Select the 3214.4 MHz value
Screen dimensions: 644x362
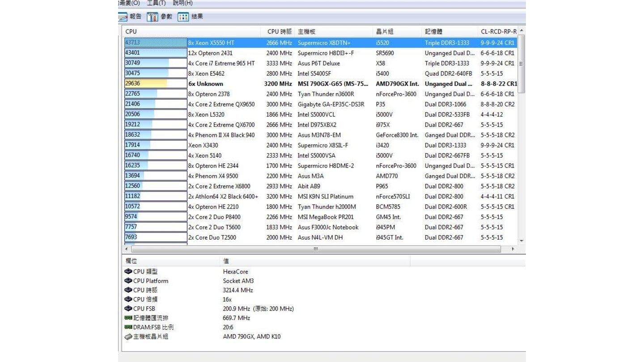[x=238, y=290]
